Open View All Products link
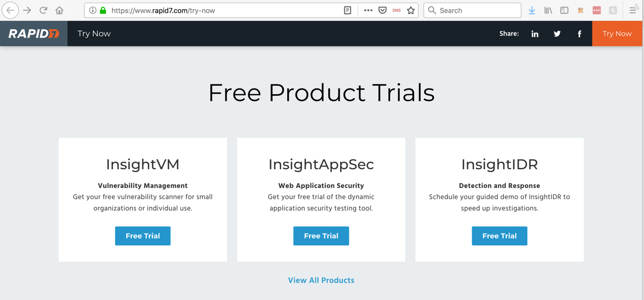 pos(321,280)
